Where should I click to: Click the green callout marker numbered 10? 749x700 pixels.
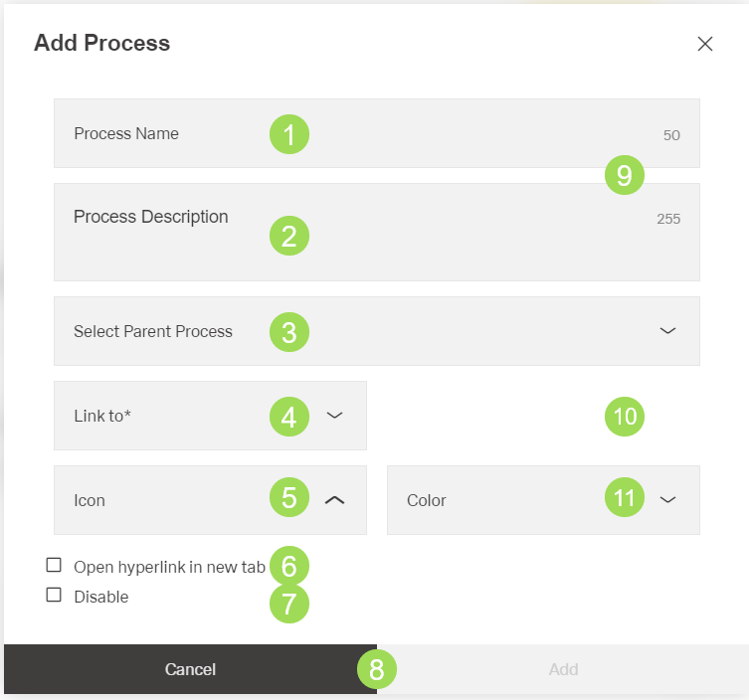point(625,416)
